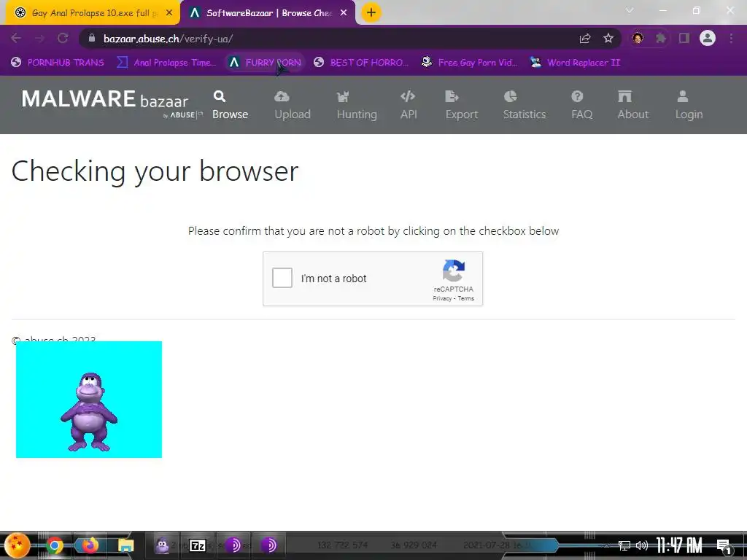Open reCAPTCHA Privacy link
This screenshot has height=560, width=747.
(442, 298)
